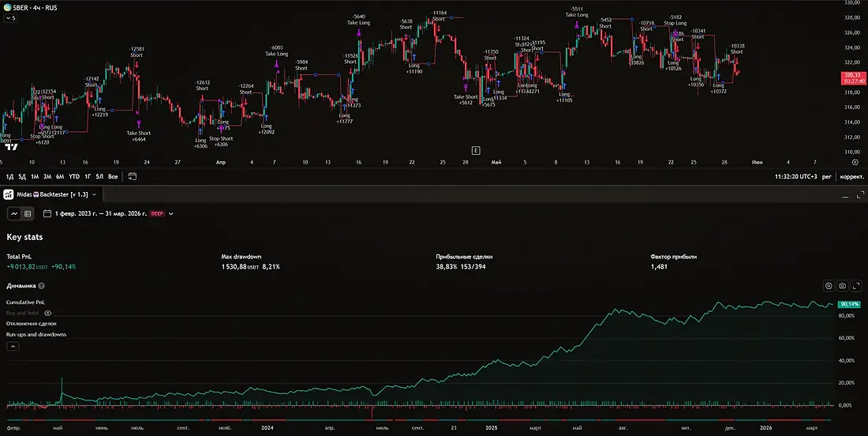The width and height of the screenshot is (868, 436).
Task: Click profit factor value 1,481
Action: (660, 267)
